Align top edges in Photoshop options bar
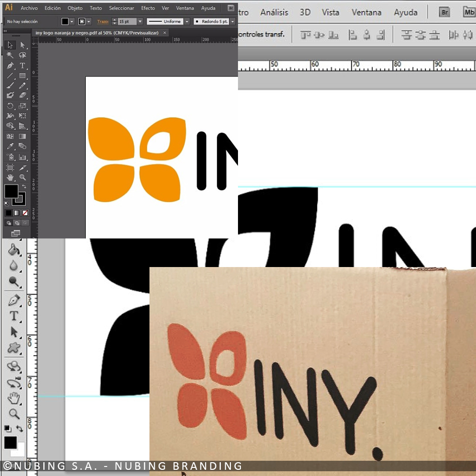This screenshot has height=476, width=476. 305,35
